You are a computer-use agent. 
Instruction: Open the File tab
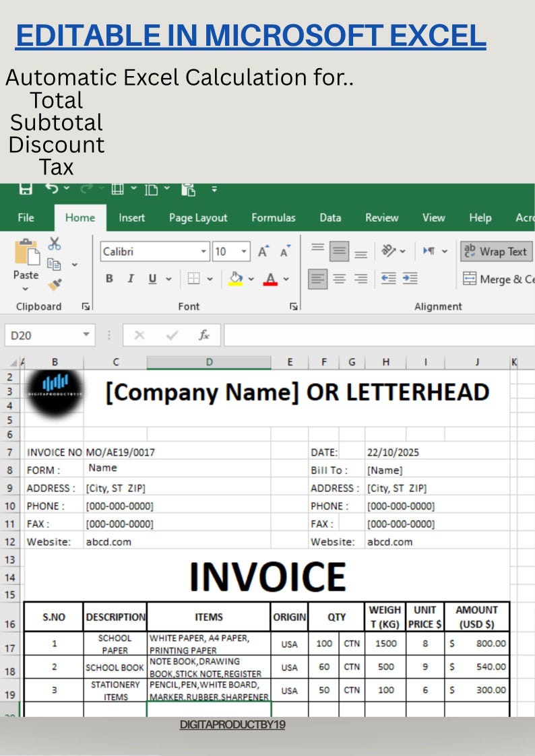[26, 217]
